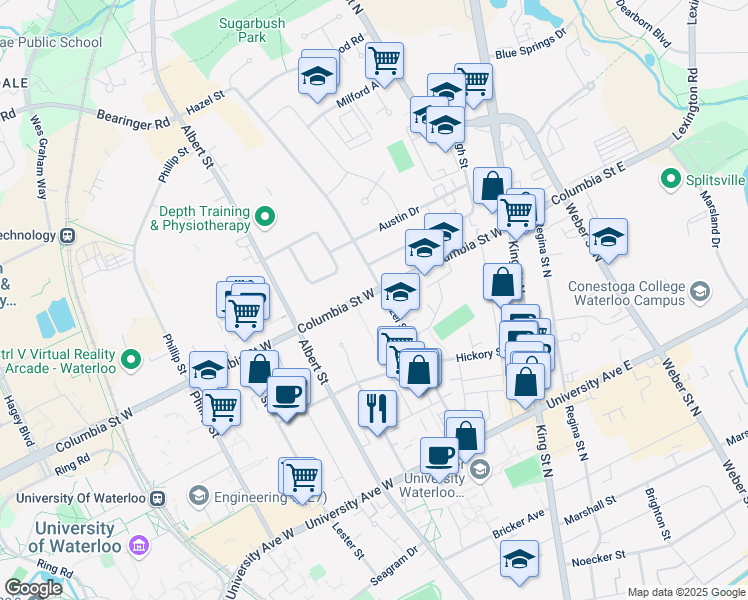
Task: Select the Lexington Rd street label
Action: tap(686, 104)
